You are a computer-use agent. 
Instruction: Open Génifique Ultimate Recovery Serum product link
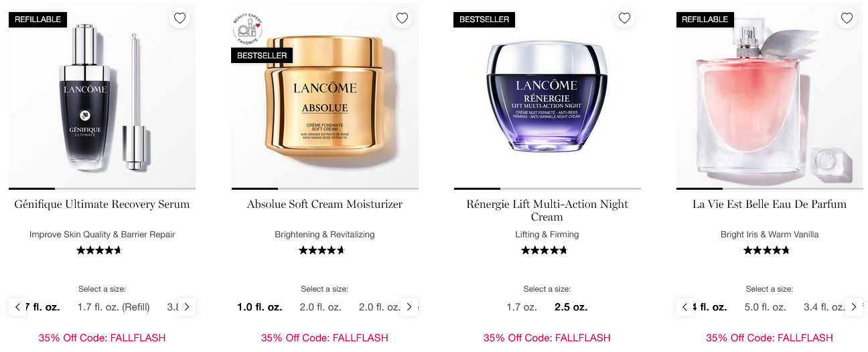[x=102, y=204]
